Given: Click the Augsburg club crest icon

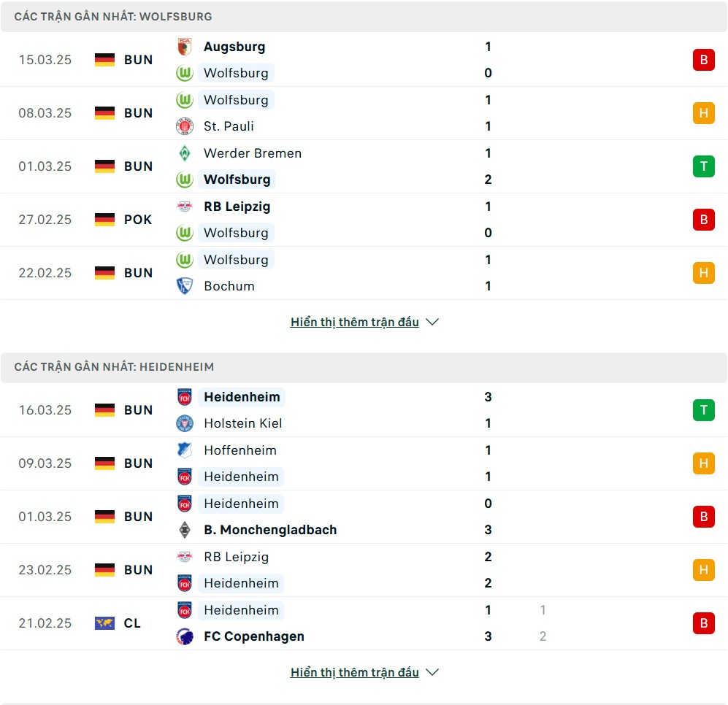Looking at the screenshot, I should coord(184,47).
